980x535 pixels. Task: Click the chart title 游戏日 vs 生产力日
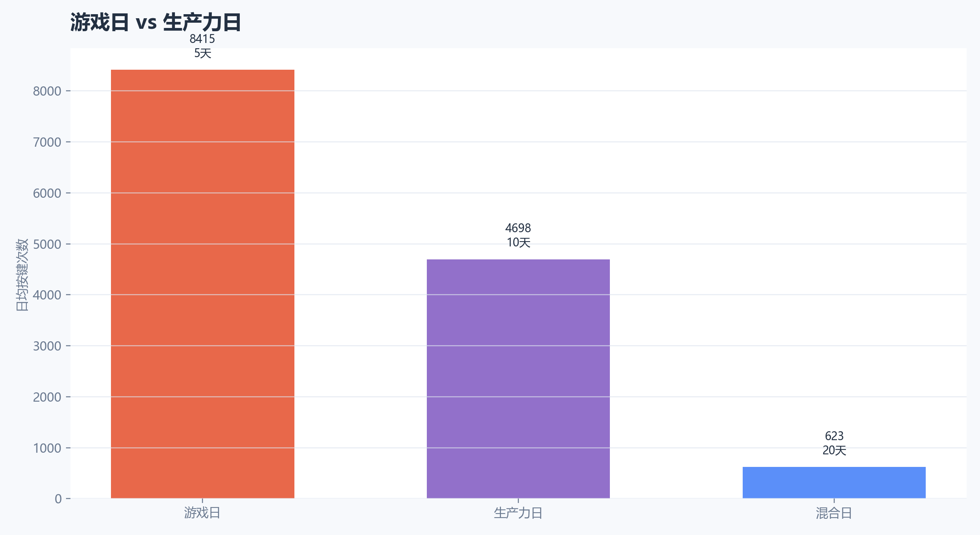coord(156,22)
